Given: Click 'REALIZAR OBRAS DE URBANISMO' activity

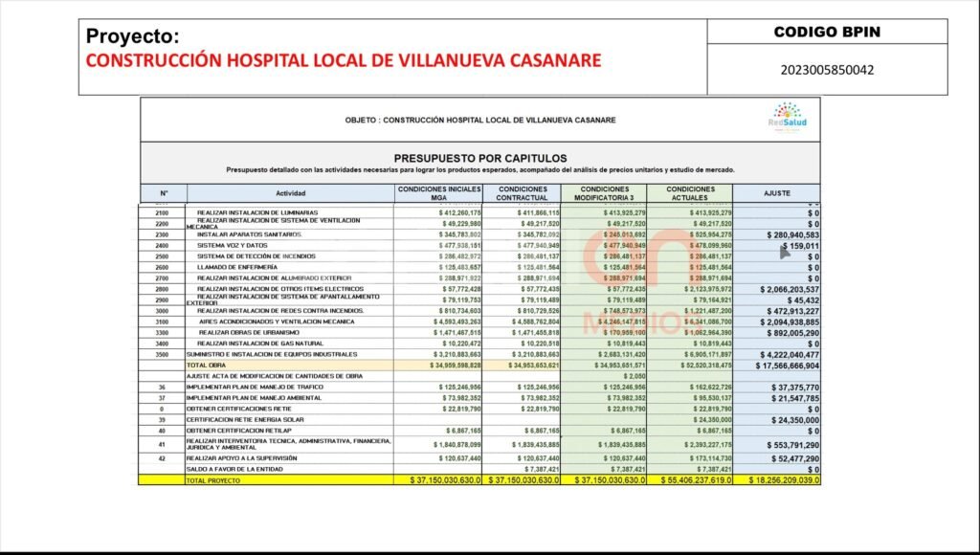Looking at the screenshot, I should (249, 332).
